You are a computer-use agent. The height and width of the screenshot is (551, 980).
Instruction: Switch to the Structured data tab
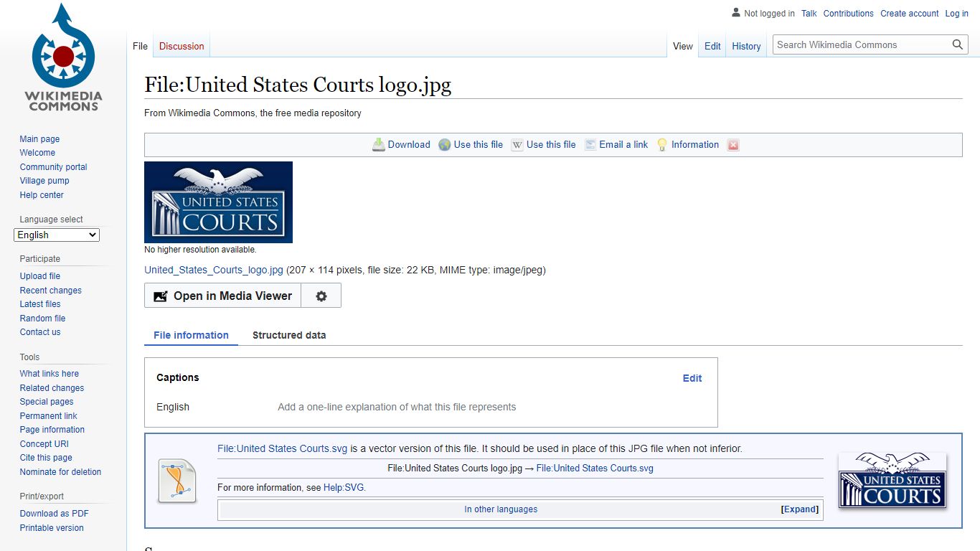[289, 335]
